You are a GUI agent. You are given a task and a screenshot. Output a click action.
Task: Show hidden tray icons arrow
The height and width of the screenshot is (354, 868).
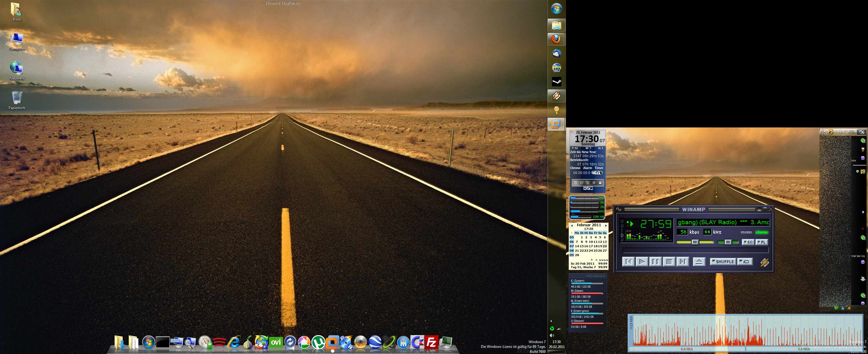click(x=551, y=321)
